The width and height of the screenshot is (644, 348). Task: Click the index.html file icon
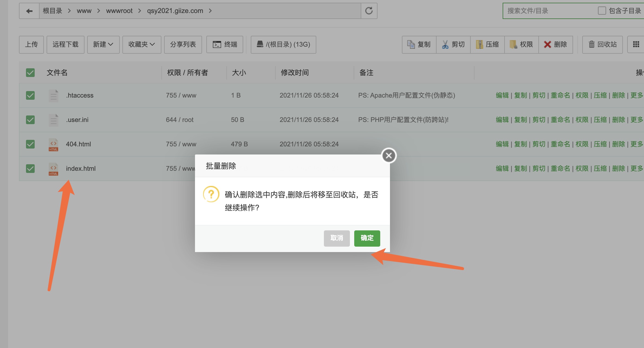(54, 169)
